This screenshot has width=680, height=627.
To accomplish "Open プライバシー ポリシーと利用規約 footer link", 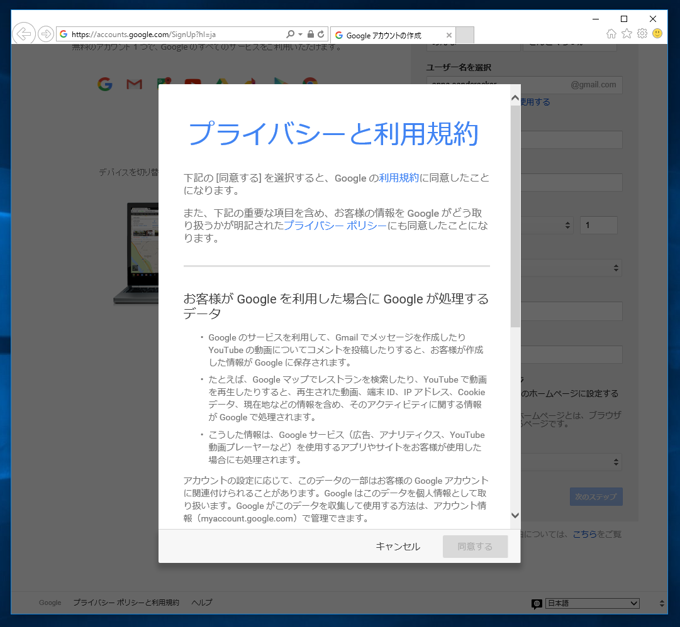I will click(126, 602).
